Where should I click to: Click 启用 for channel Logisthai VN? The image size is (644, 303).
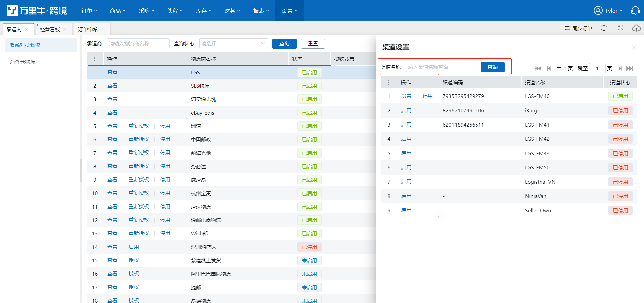[x=406, y=182]
